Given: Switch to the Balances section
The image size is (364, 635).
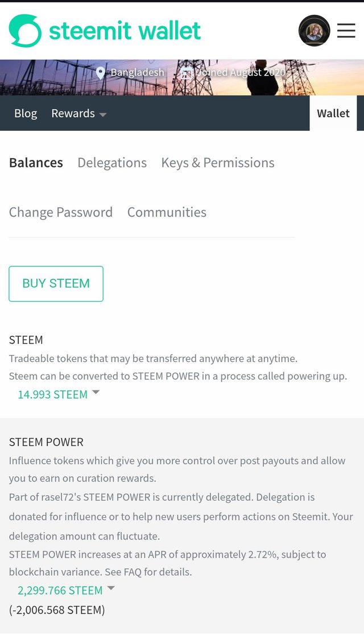Looking at the screenshot, I should pyautogui.click(x=36, y=163).
